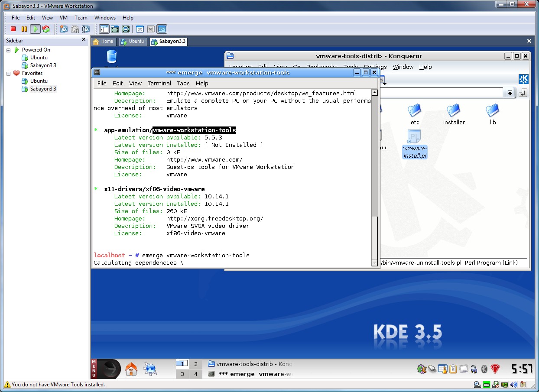Click the gray K tray icon
Viewport: 539px width, 392px height.
(484, 369)
